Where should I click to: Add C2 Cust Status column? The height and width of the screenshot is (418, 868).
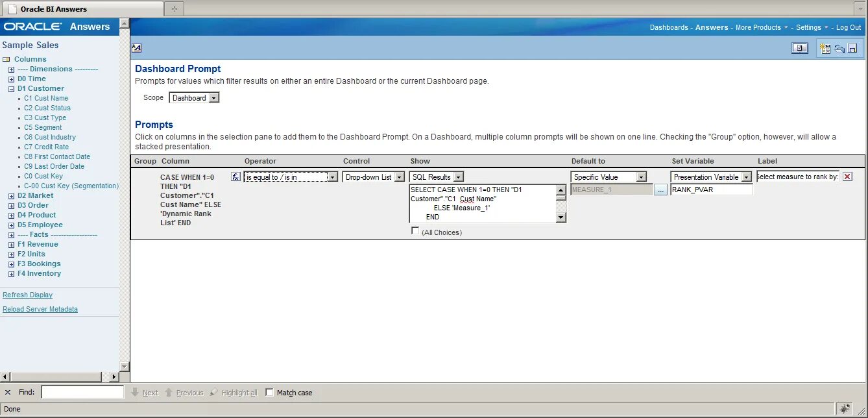(47, 108)
